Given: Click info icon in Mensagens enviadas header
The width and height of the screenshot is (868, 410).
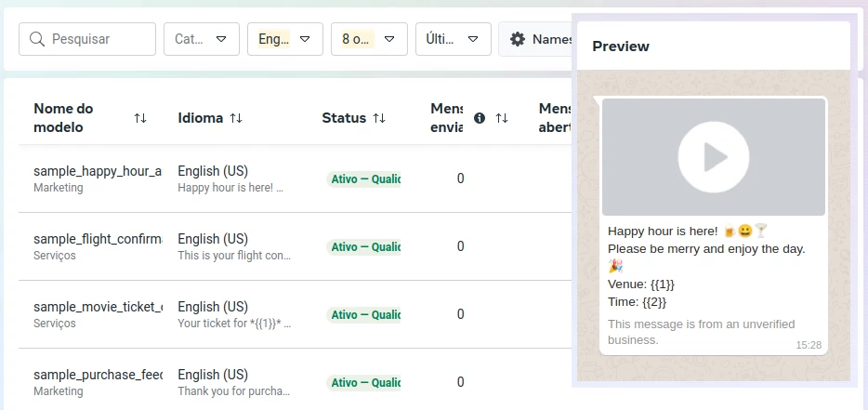Looking at the screenshot, I should (480, 118).
